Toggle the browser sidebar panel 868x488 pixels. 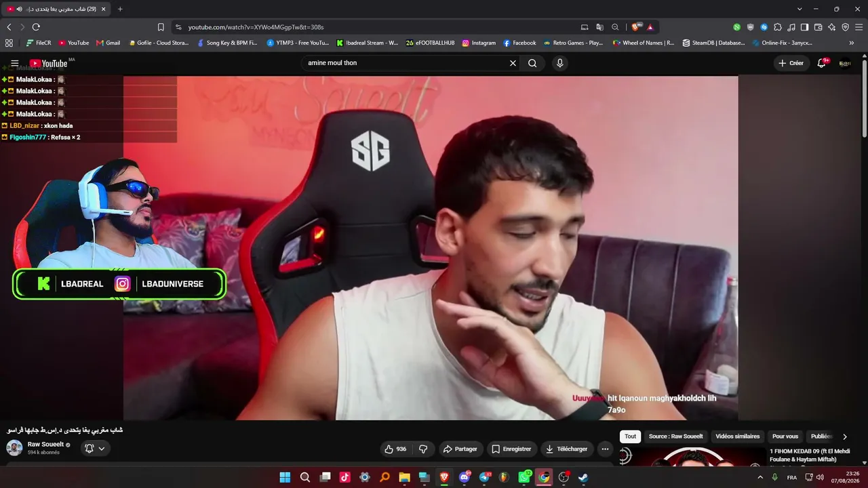click(x=804, y=27)
